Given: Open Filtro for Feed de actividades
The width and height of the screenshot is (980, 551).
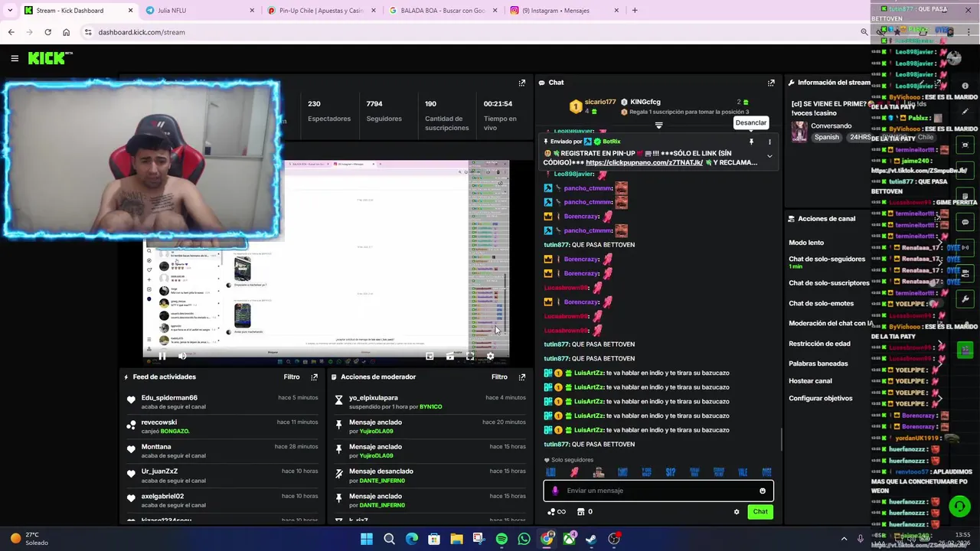Looking at the screenshot, I should (292, 377).
